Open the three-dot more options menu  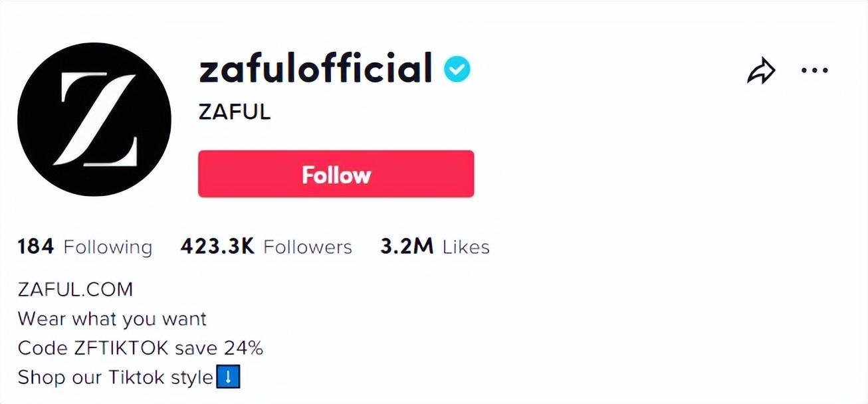(814, 70)
